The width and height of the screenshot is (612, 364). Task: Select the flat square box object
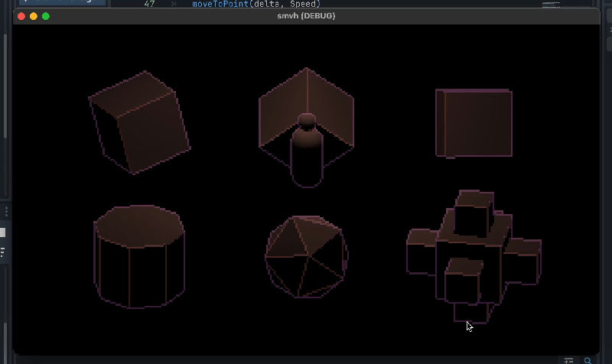click(474, 122)
